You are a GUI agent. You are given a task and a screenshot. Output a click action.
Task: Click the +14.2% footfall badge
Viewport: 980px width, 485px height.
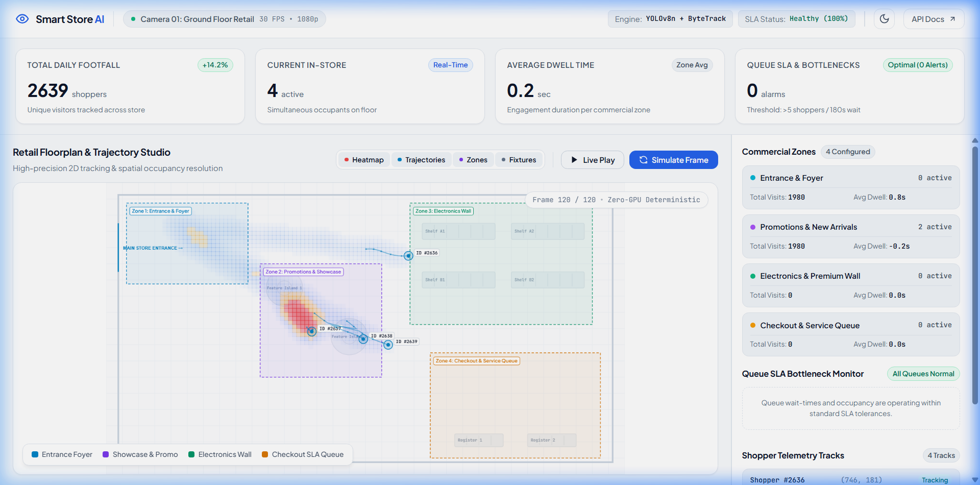pyautogui.click(x=215, y=65)
